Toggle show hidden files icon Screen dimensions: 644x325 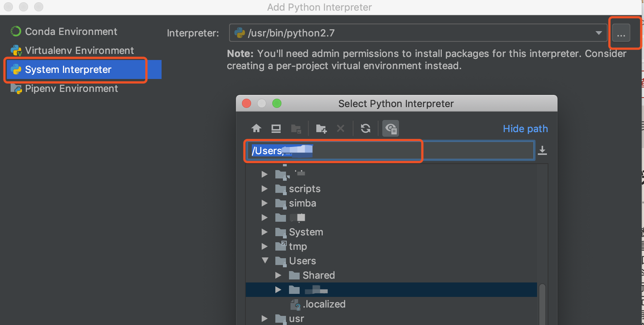point(391,128)
